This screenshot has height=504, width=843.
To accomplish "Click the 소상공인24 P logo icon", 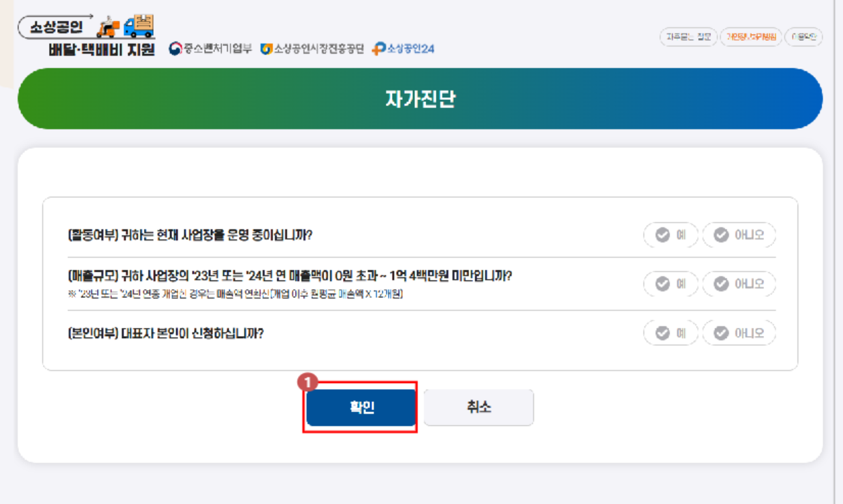I will [378, 48].
